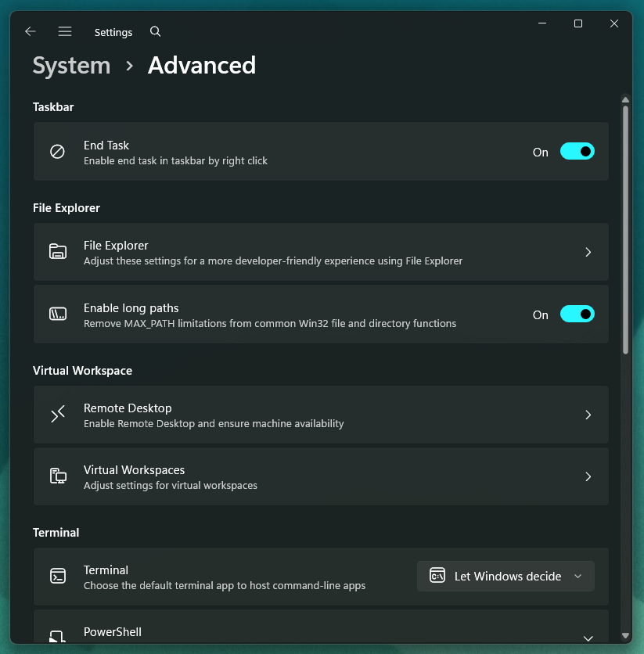Click the PowerShell icon
This screenshot has height=654, width=644.
click(x=57, y=635)
